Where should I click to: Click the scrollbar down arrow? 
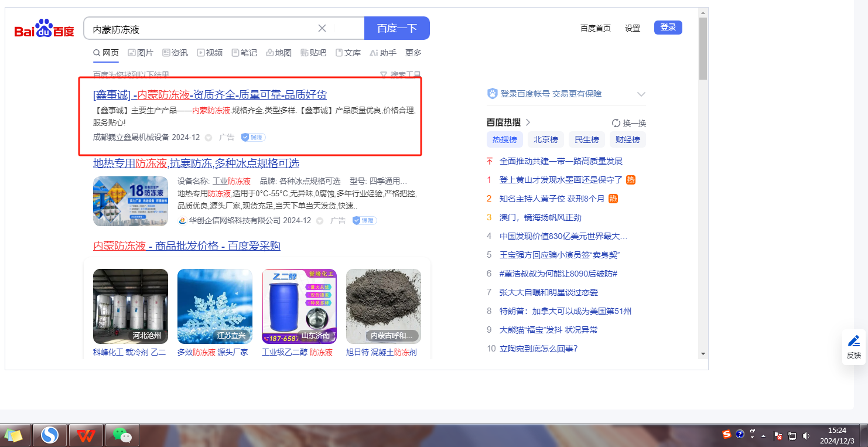tap(703, 354)
